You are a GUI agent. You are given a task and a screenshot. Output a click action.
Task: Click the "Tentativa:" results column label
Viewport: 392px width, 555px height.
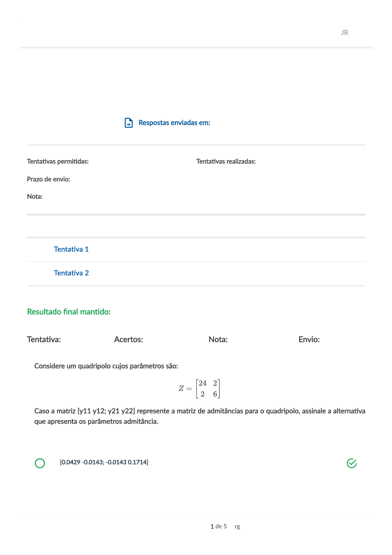[44, 339]
